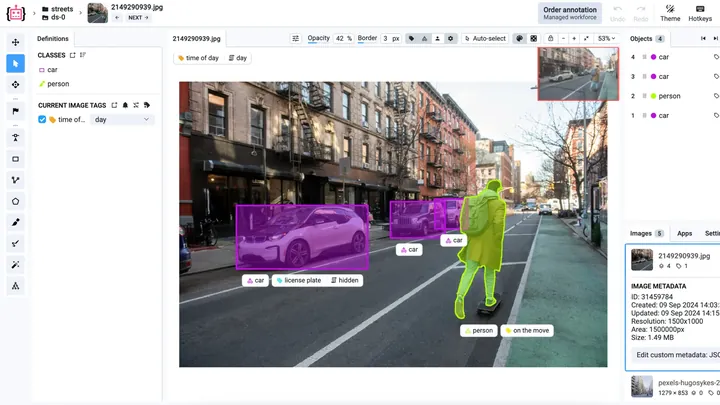
Task: Toggle the color palette view mode
Action: click(x=519, y=39)
